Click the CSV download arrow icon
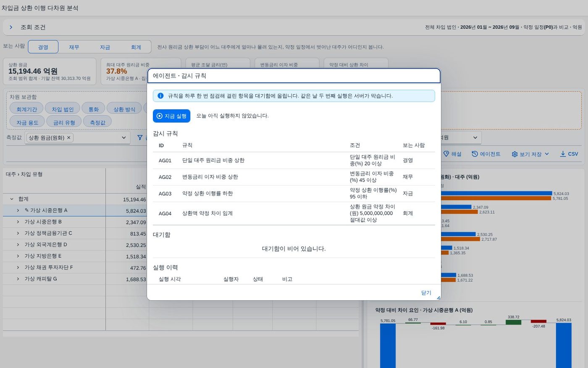The height and width of the screenshot is (368, 588). [563, 154]
